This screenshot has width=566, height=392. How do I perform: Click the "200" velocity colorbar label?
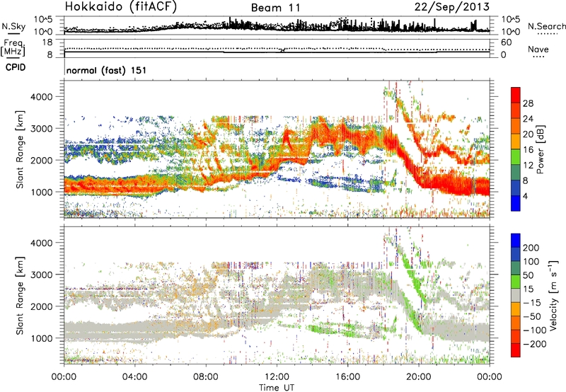(x=531, y=248)
